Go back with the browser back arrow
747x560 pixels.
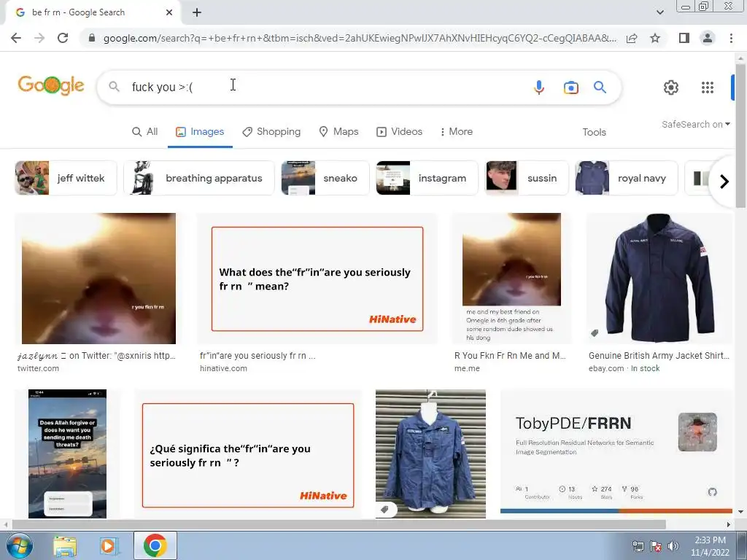[x=16, y=38]
